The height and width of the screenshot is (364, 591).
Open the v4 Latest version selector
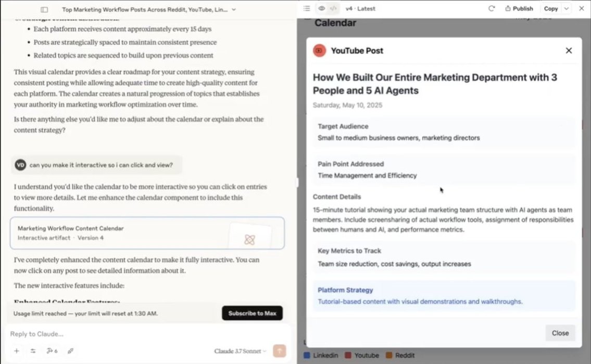tap(360, 8)
